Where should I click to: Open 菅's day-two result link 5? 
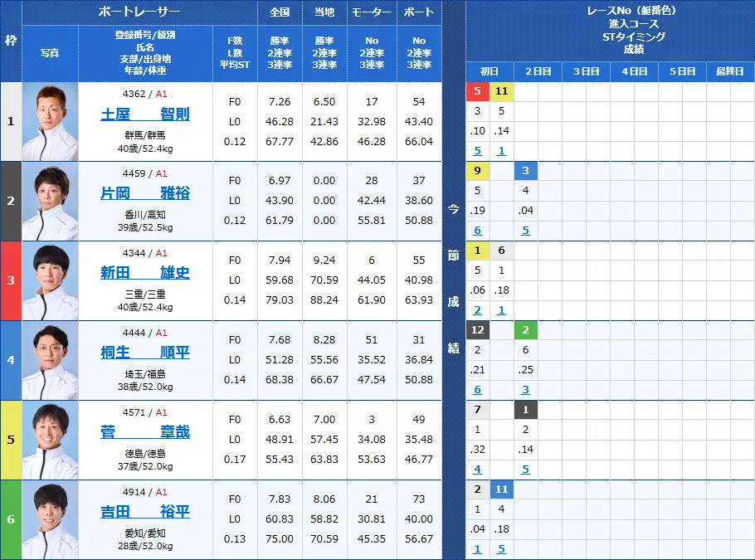[525, 469]
